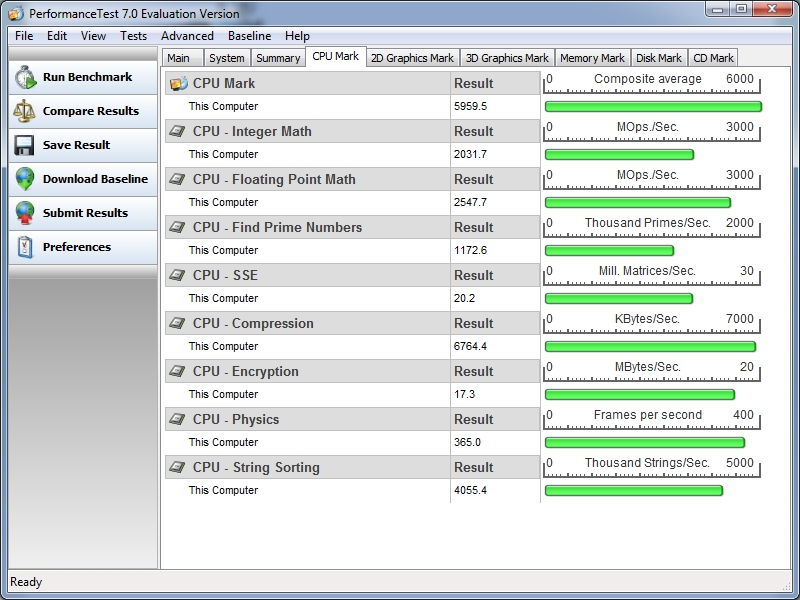Viewport: 800px width, 600px height.
Task: Click the chip icon beside CPU - Integer Math
Action: tap(177, 131)
